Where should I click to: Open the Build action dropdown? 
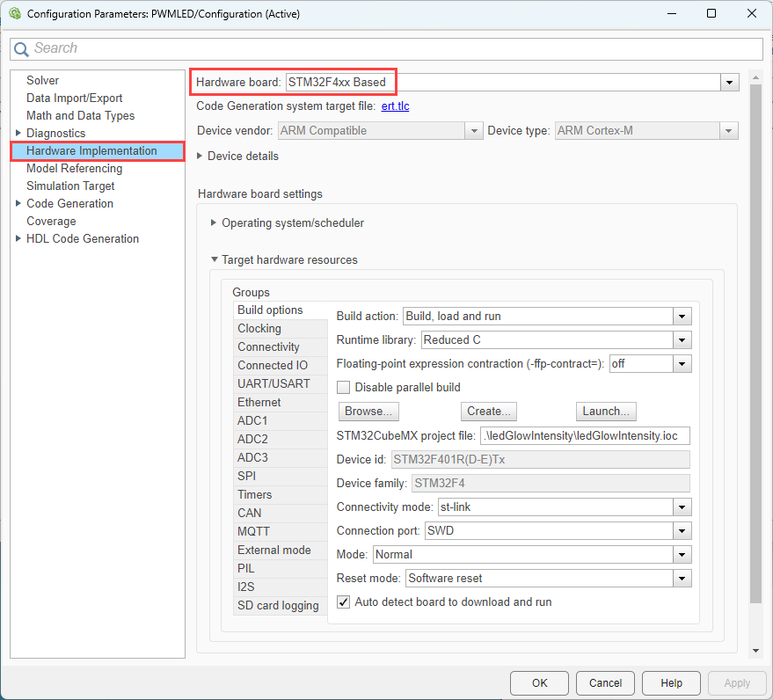[682, 317]
